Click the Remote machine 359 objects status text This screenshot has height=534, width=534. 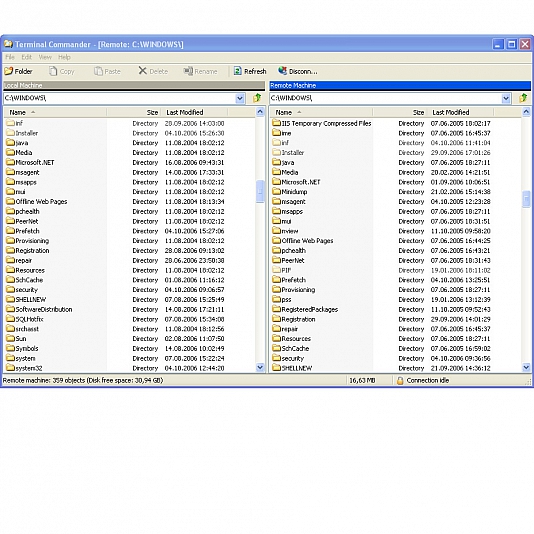point(83,380)
